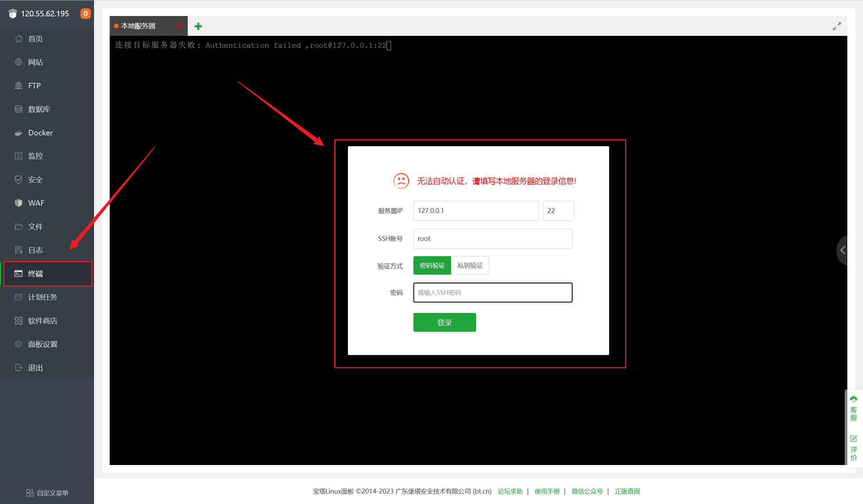Select the 本地服务器 tab
This screenshot has width=863, height=504.
138,26
